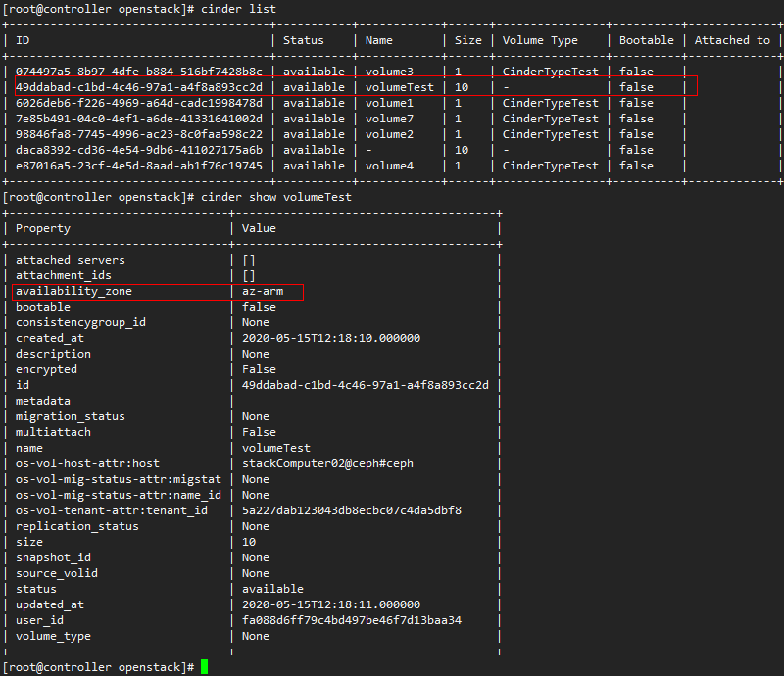Select the volume3 name cell
This screenshot has height=676, width=784.
389,72
